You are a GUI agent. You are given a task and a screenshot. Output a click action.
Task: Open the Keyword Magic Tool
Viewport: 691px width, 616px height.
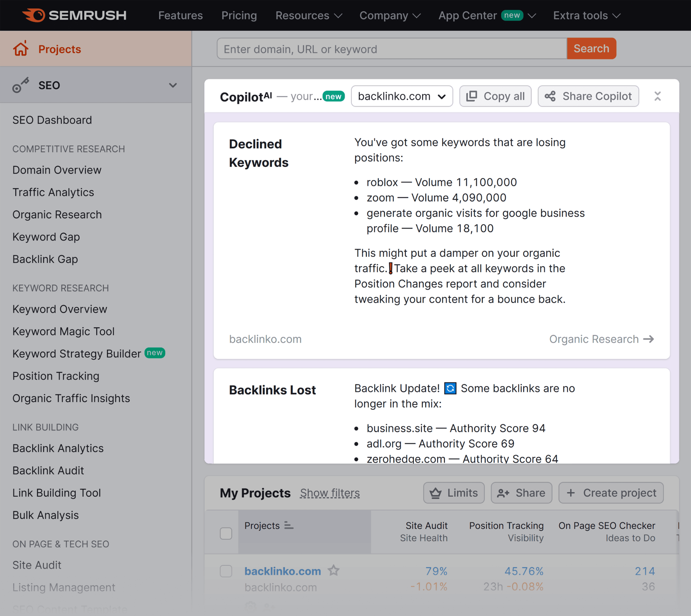pos(64,330)
